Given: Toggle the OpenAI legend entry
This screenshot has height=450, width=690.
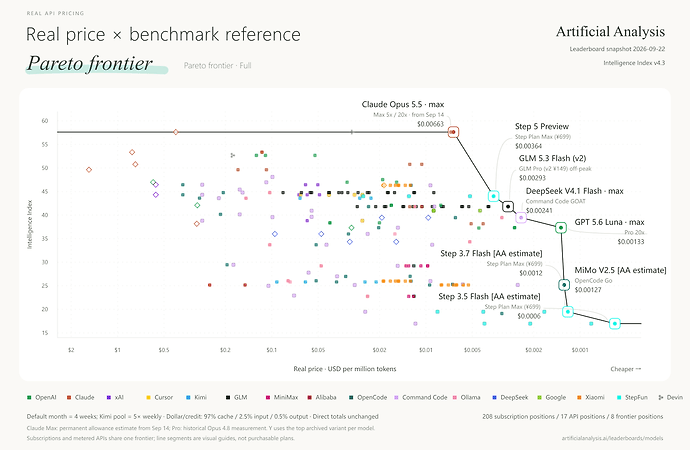Looking at the screenshot, I should [42, 397].
